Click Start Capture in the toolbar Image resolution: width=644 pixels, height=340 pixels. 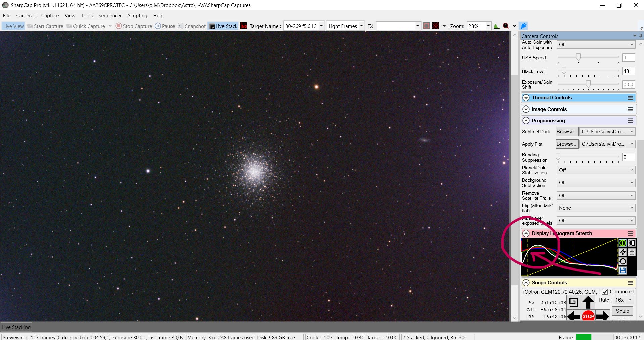[x=45, y=26]
